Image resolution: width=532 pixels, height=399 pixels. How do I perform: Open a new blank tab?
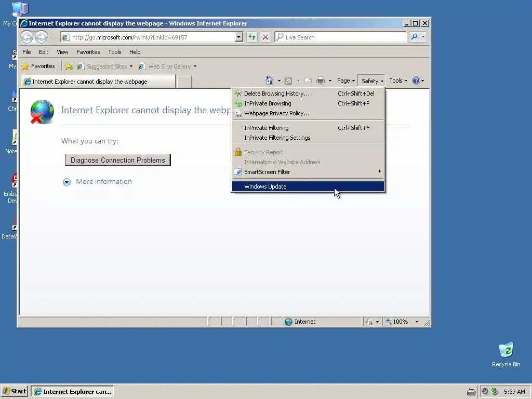click(x=184, y=82)
